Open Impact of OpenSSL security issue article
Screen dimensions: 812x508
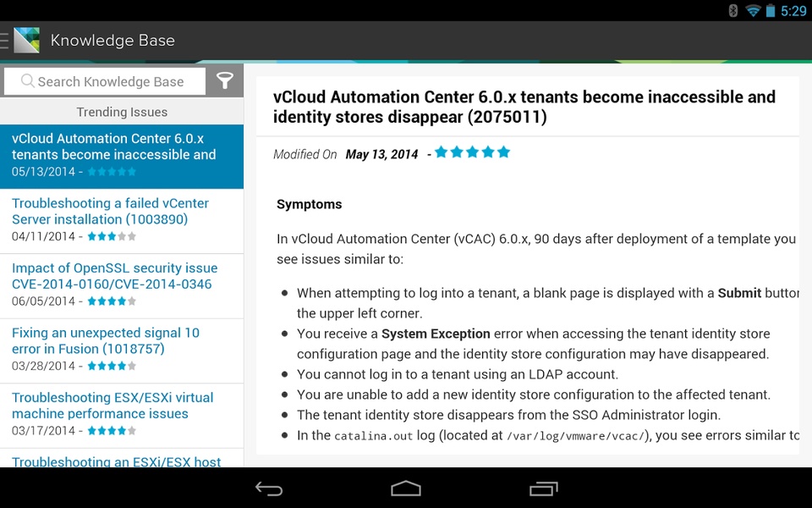click(x=122, y=286)
